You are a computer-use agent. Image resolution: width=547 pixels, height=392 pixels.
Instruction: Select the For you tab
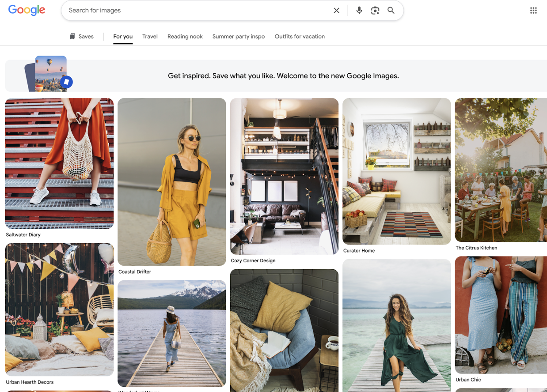click(x=123, y=37)
